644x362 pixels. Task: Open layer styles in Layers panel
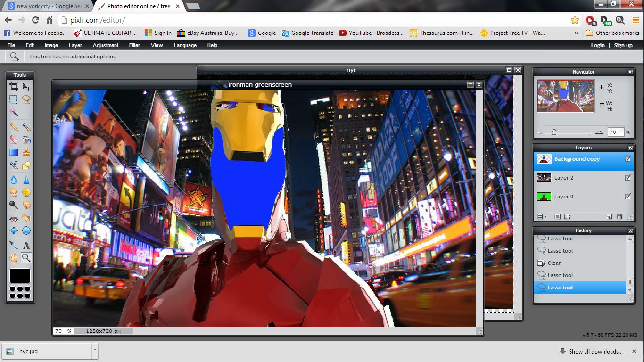[567, 217]
